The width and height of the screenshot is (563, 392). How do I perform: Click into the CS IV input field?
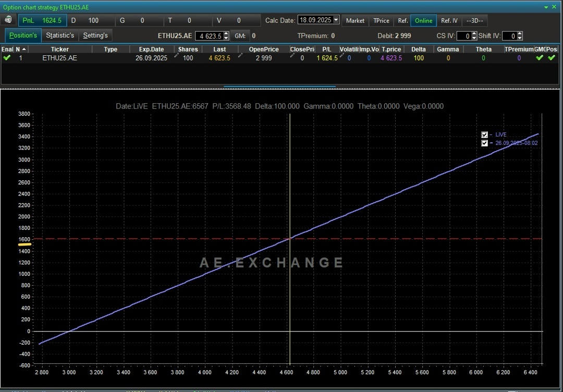coord(464,36)
